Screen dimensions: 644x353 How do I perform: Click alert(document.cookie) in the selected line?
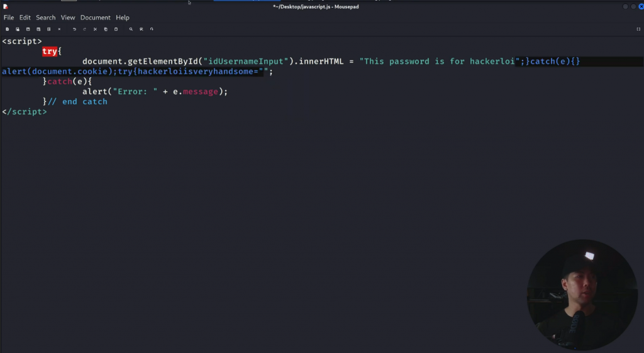(57, 72)
